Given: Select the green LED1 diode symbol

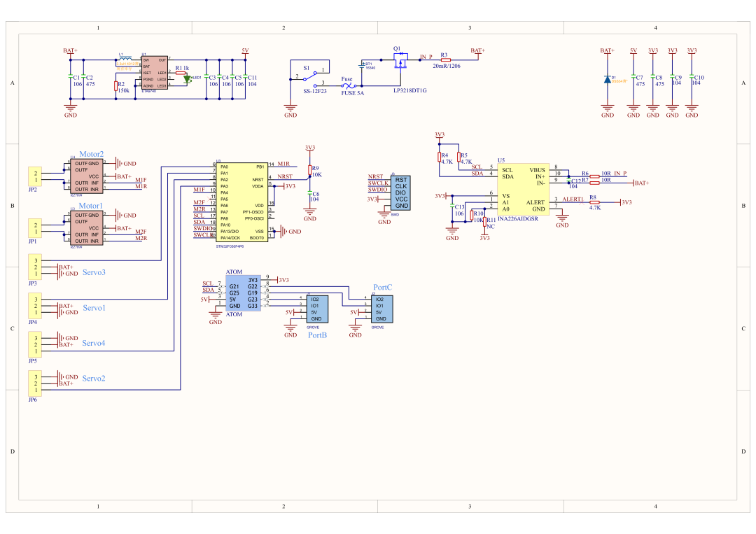Looking at the screenshot, I should pos(187,80).
